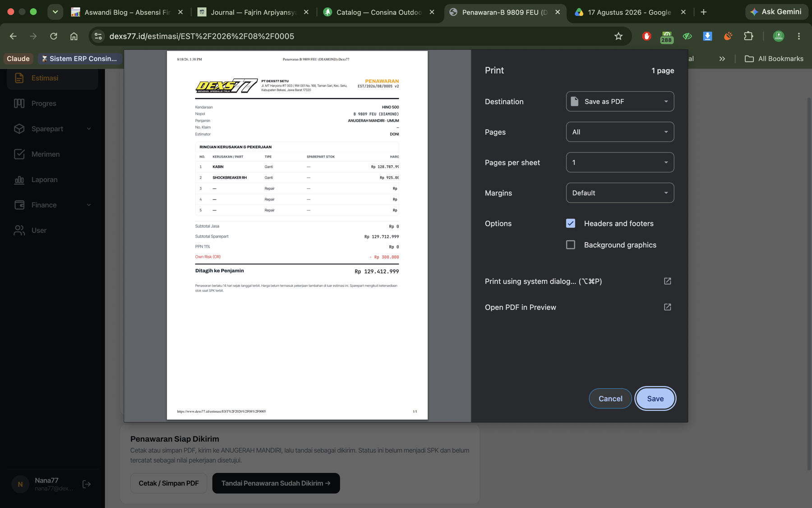Click the browser forward arrow
The width and height of the screenshot is (812, 508).
[x=33, y=36]
